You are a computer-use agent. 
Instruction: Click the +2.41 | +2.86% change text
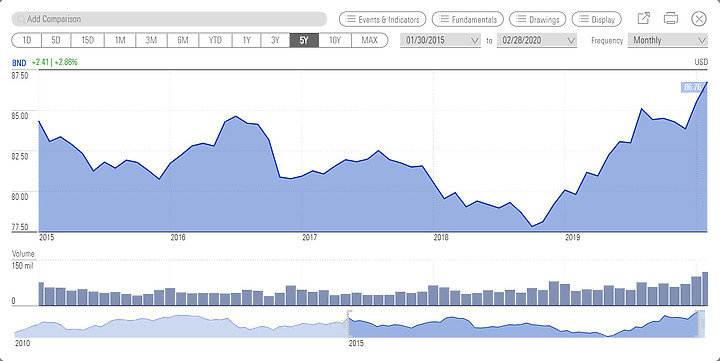pyautogui.click(x=55, y=62)
